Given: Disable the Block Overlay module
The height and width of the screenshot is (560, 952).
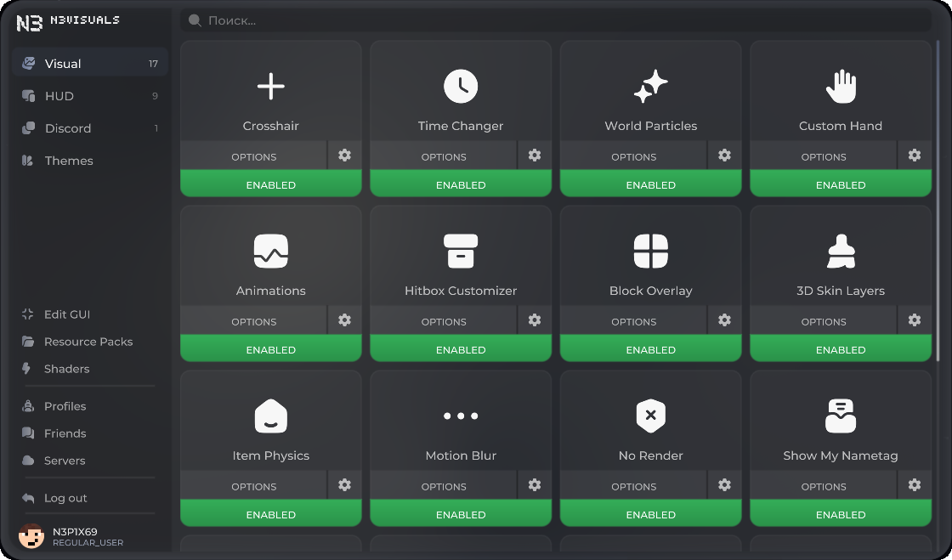Looking at the screenshot, I should coord(651,349).
